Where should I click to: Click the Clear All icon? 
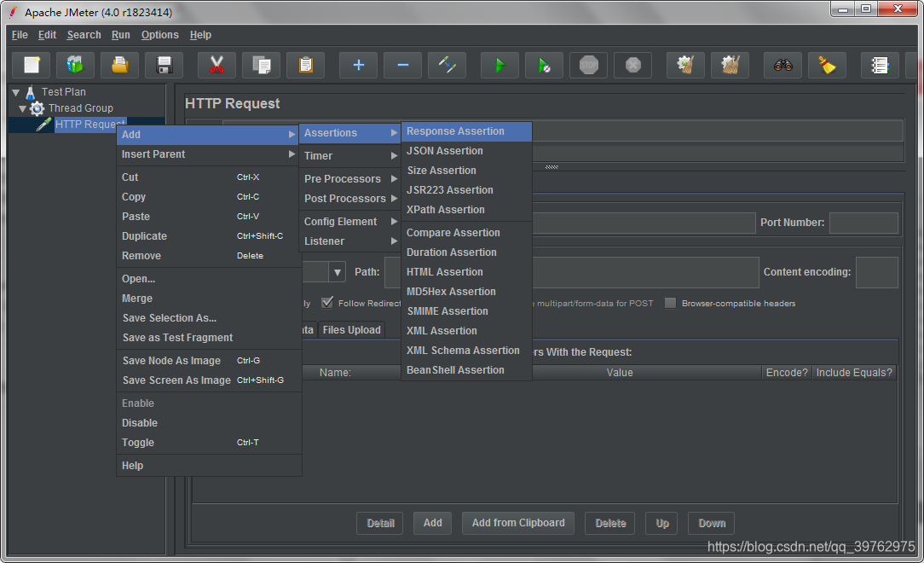730,65
